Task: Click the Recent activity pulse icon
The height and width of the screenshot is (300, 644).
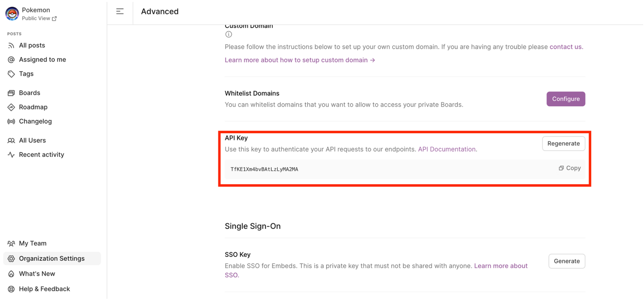Action: click(x=11, y=154)
